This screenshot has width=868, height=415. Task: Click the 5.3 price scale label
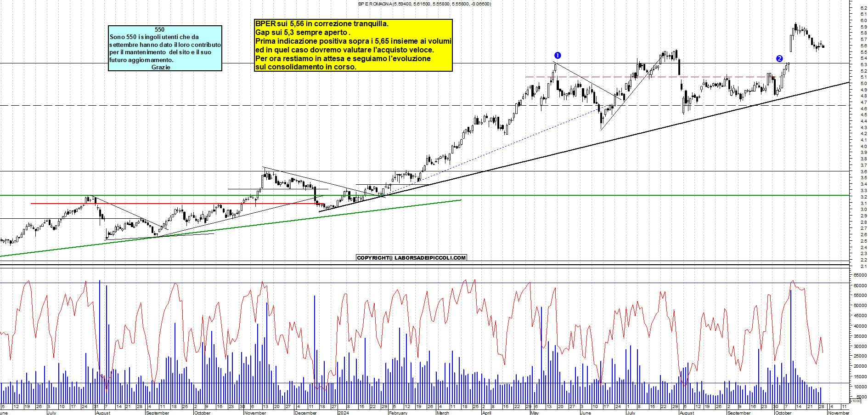click(863, 64)
